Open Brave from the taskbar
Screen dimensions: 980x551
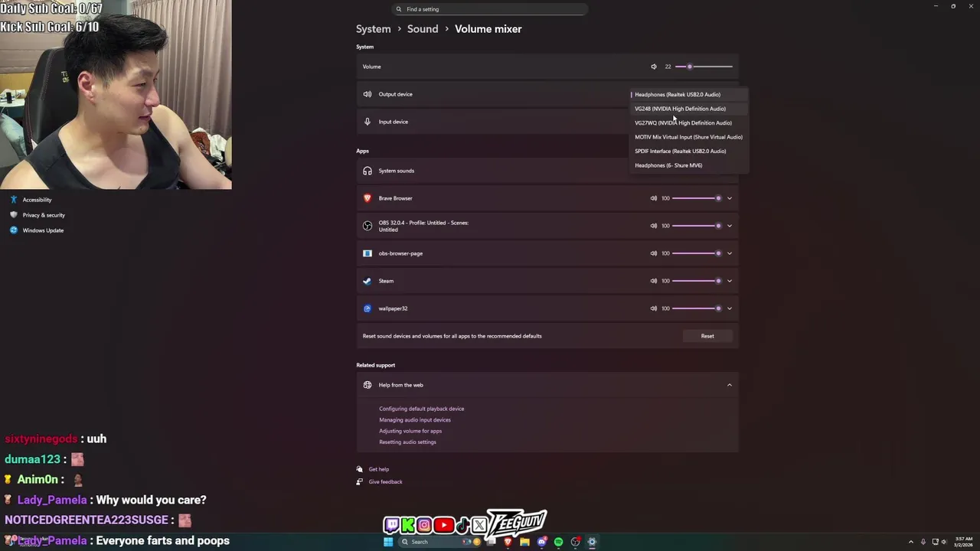508,542
